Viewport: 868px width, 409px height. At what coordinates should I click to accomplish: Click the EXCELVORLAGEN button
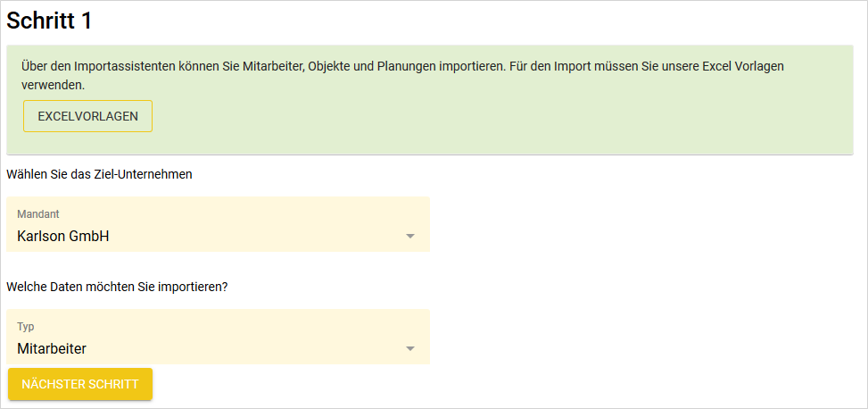[x=87, y=116]
